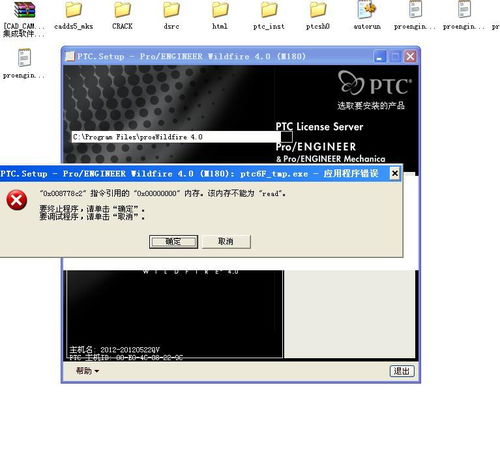Open the 帮助 dropdown menu

click(x=87, y=371)
